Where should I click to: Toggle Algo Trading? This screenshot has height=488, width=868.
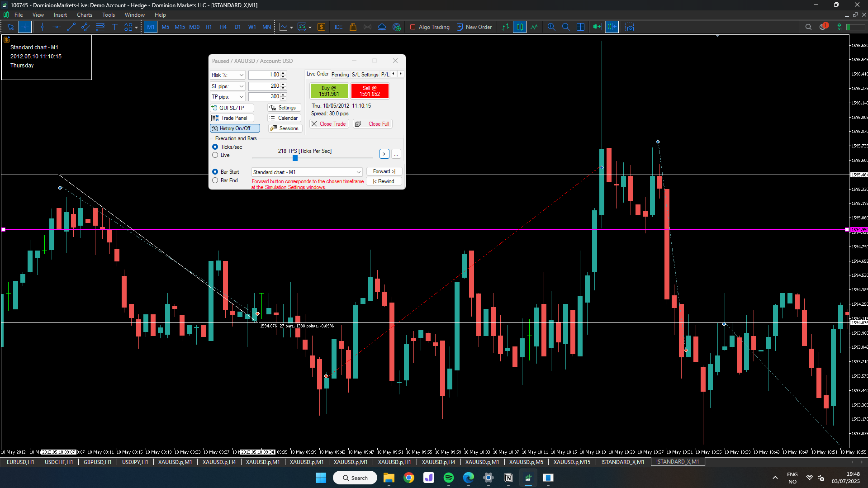(x=430, y=27)
